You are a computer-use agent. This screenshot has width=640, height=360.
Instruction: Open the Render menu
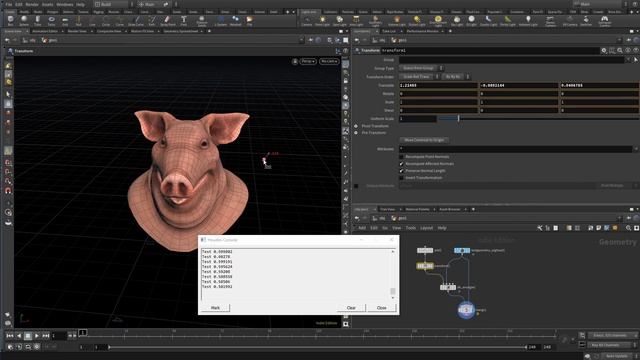(32, 4)
